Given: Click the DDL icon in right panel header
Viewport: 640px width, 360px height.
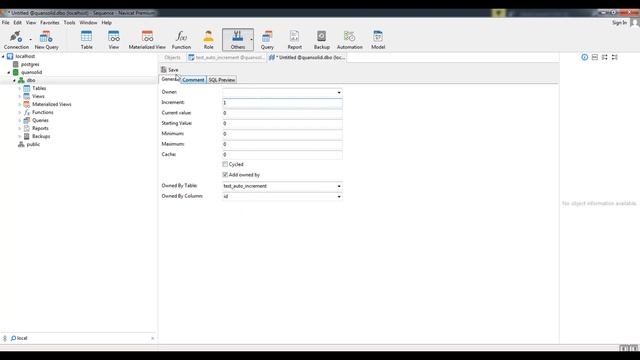Looking at the screenshot, I should (595, 57).
